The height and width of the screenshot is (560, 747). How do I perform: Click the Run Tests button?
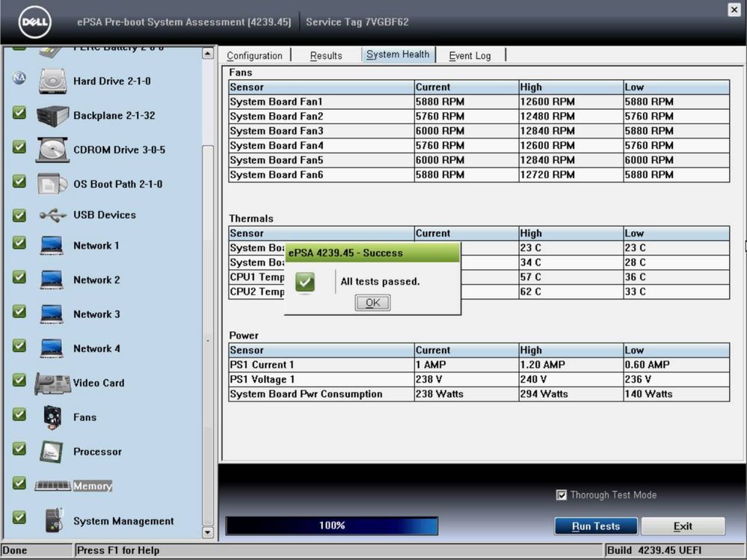[x=596, y=526]
